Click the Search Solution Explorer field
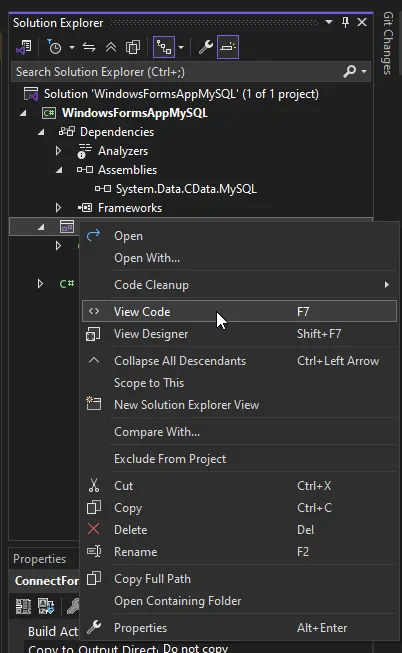The image size is (402, 653). [177, 72]
